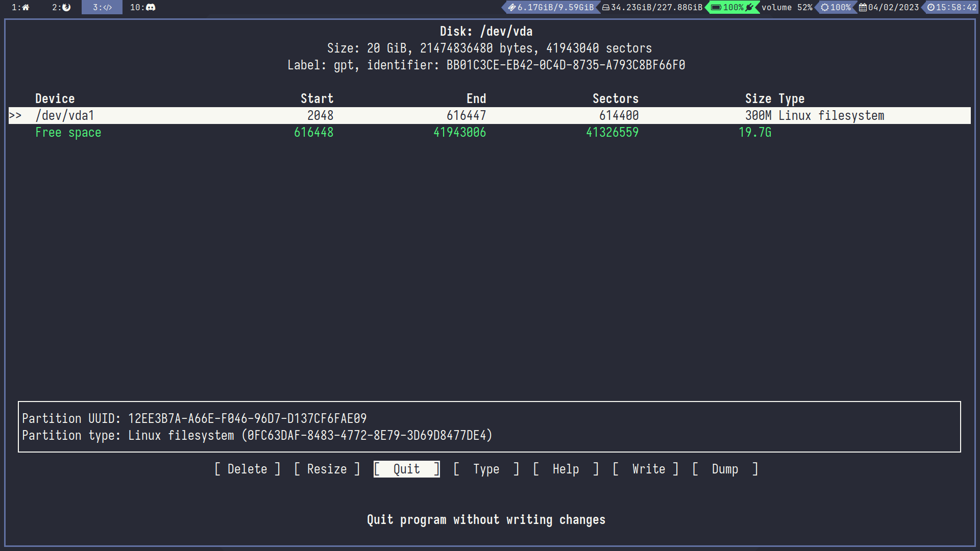This screenshot has height=551, width=980.
Task: Select the /dev/vda1 partition row
Action: point(65,116)
